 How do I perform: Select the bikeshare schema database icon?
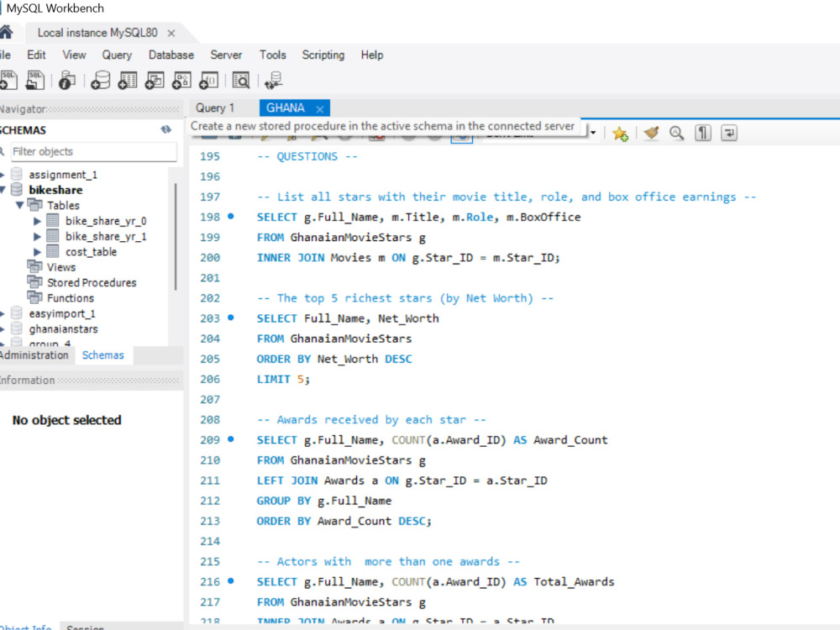click(17, 189)
